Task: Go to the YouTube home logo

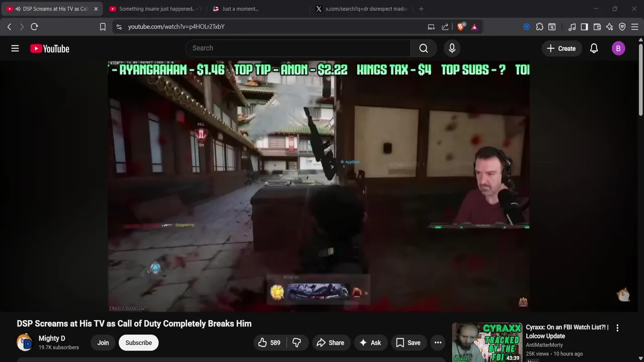Action: 49,48
